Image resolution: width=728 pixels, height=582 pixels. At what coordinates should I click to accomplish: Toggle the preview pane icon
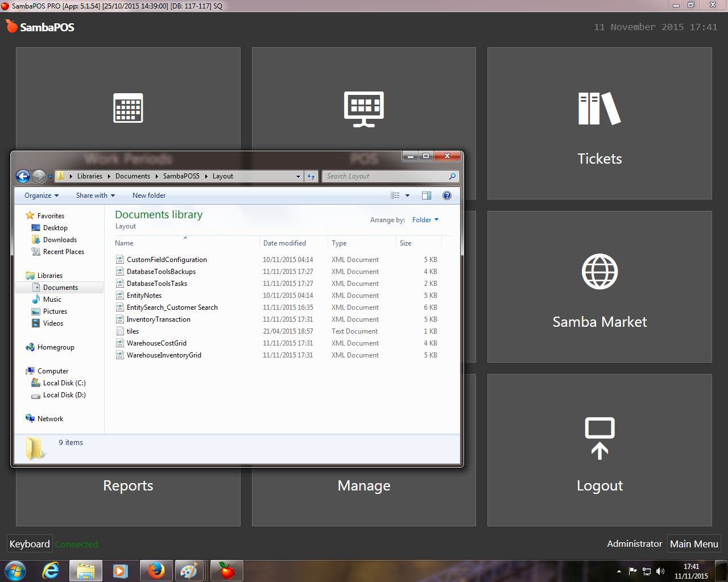(427, 196)
